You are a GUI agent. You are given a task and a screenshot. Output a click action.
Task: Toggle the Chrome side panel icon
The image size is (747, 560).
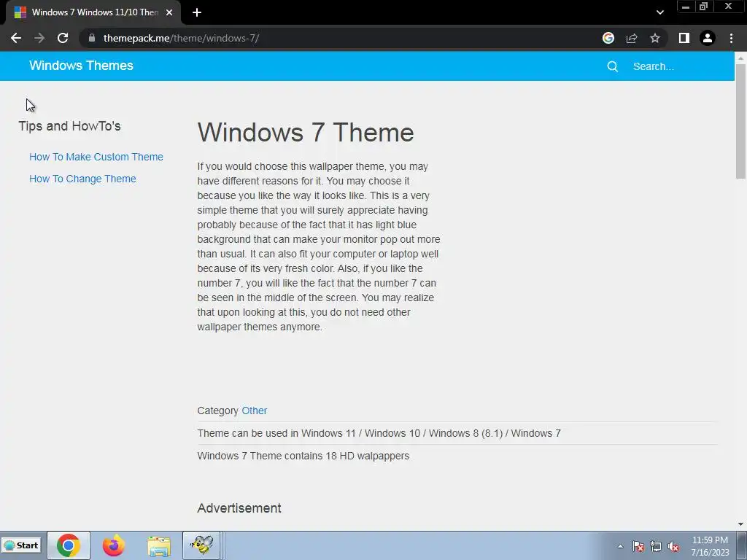point(684,38)
